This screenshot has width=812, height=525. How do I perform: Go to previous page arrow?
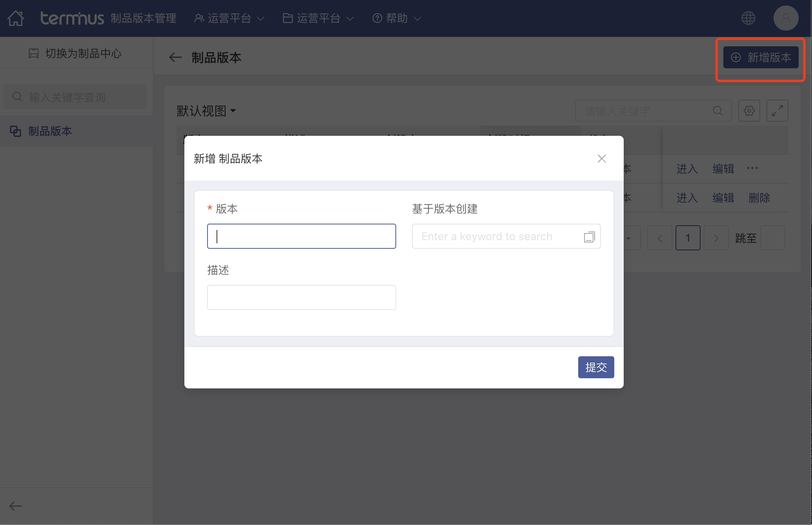pos(660,238)
